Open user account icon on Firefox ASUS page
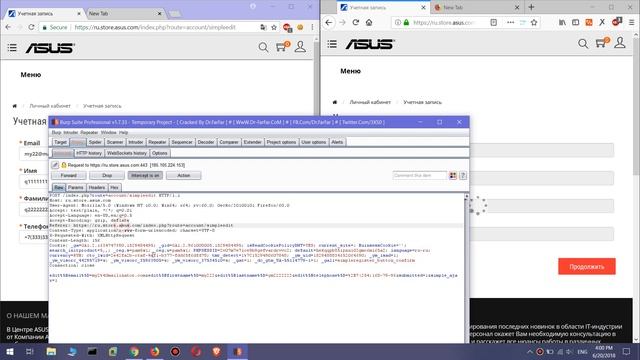Viewport: 640px width, 360px height. (620, 42)
